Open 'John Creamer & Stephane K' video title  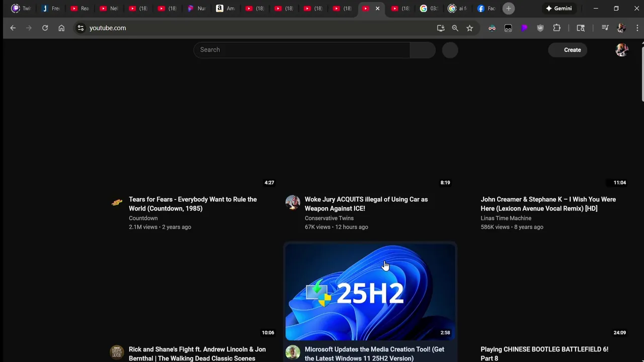548,204
